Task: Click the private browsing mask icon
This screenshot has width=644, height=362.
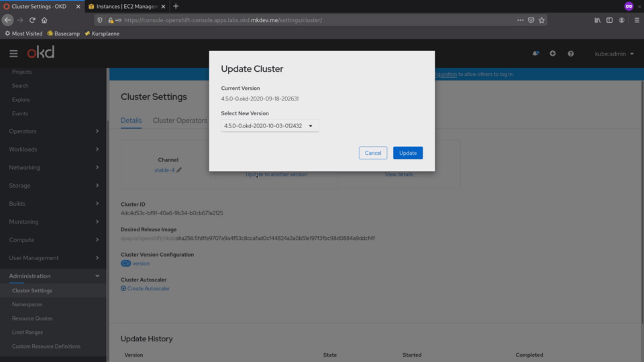Action: coord(629,6)
